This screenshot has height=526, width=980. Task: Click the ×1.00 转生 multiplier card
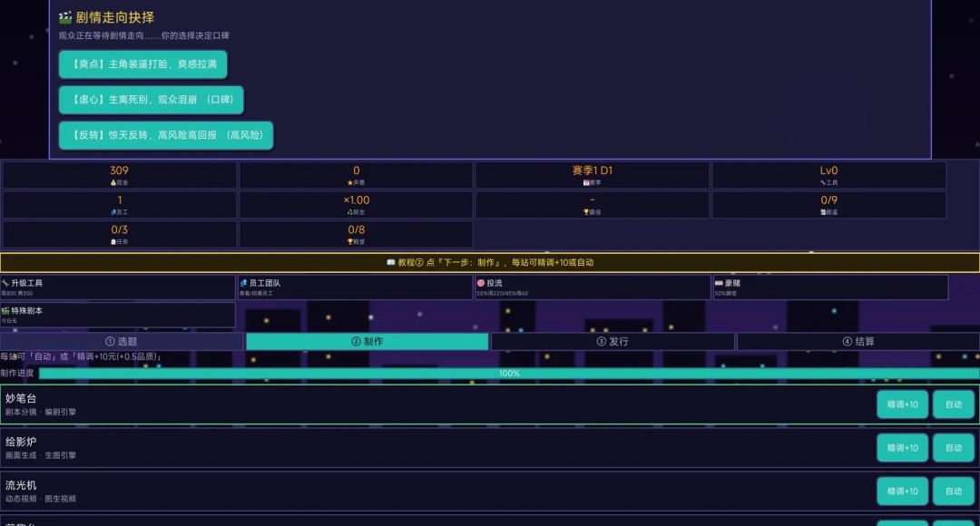pyautogui.click(x=357, y=205)
